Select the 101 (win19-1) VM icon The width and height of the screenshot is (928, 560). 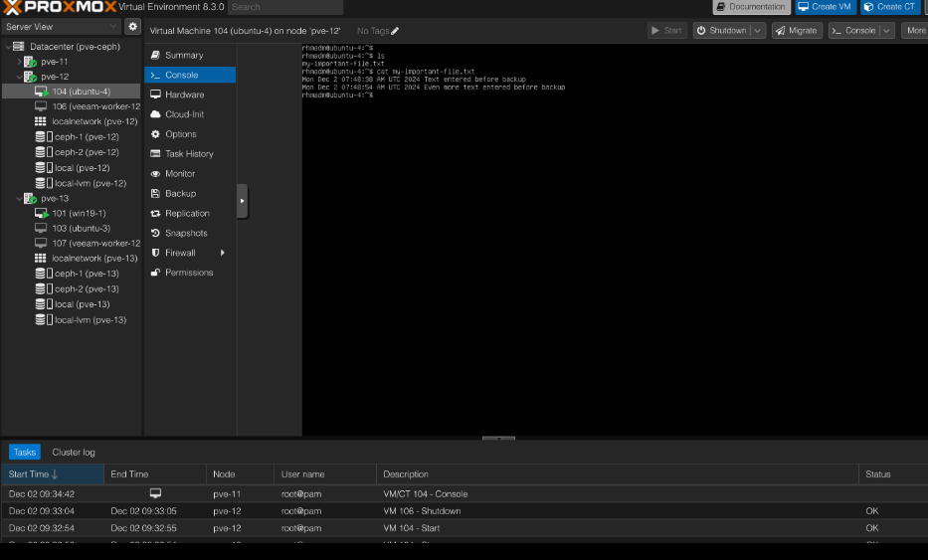tap(42, 213)
